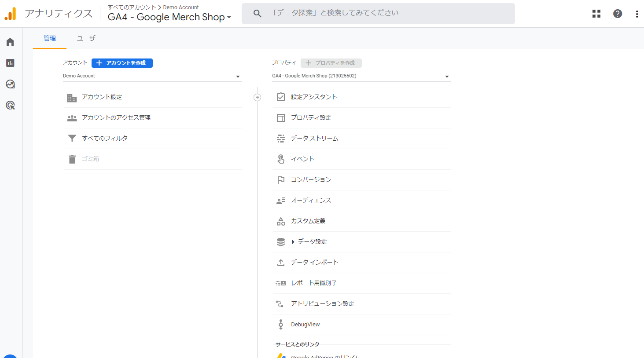Open すべてのフィルタ link
Screen dimensions: 644x358
105,139
